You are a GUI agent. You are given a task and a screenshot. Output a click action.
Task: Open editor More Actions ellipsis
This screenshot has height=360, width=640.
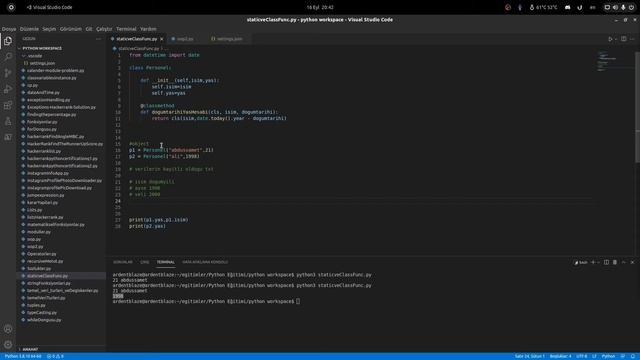[632, 39]
